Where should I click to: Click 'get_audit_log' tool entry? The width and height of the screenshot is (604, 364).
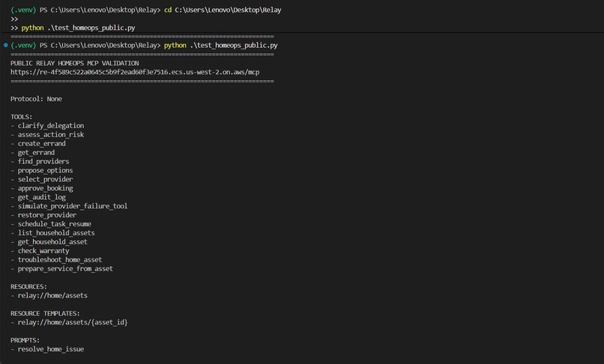coord(42,197)
